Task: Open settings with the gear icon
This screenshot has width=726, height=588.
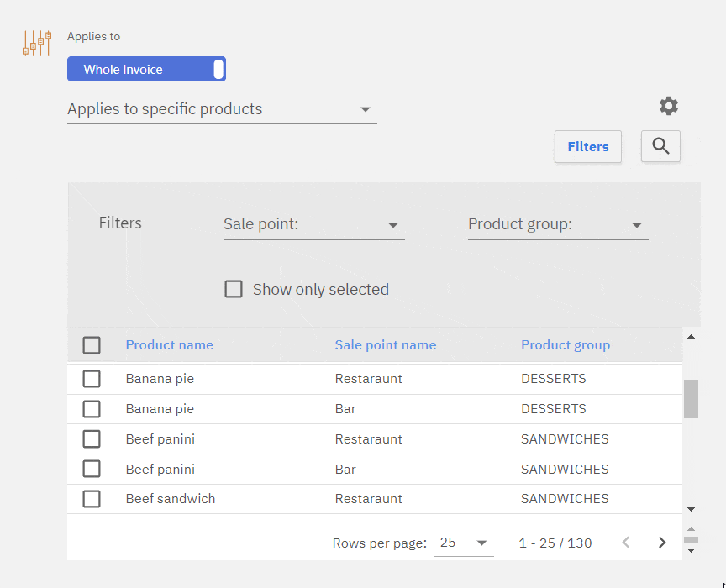Action: click(x=668, y=106)
